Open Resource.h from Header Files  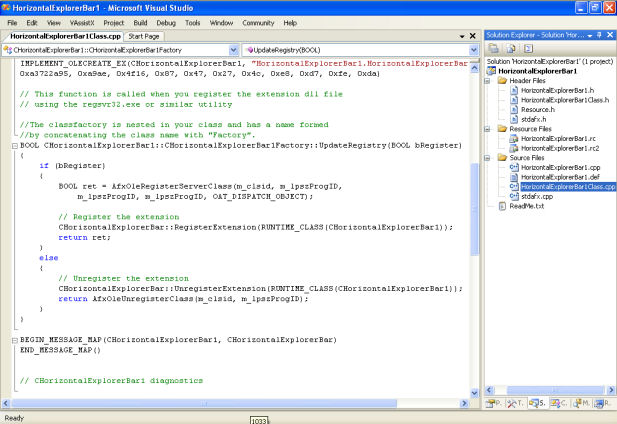tap(538, 109)
